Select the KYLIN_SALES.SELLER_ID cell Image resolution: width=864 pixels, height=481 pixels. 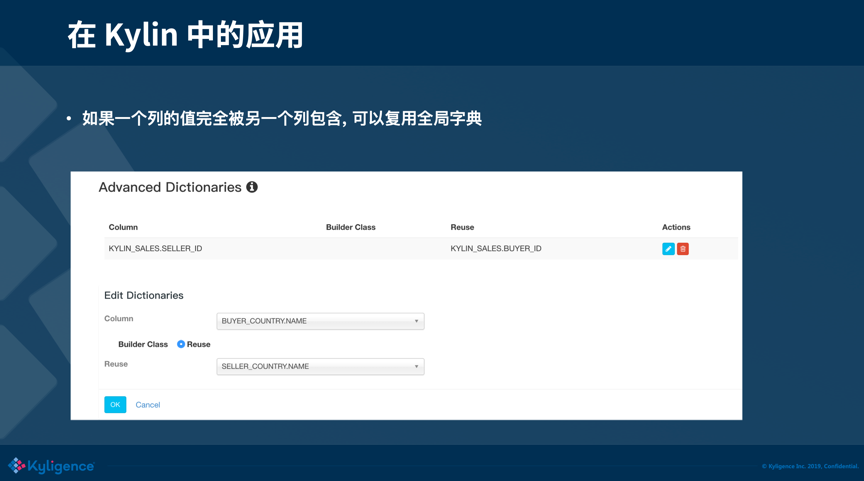155,249
